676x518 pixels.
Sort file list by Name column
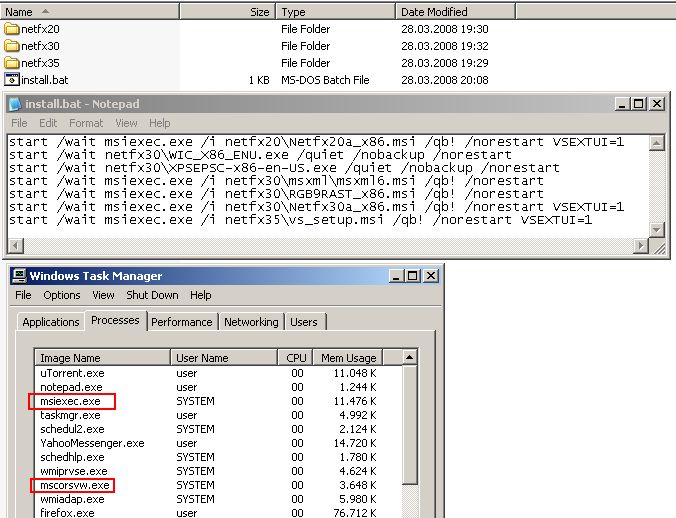[90, 12]
